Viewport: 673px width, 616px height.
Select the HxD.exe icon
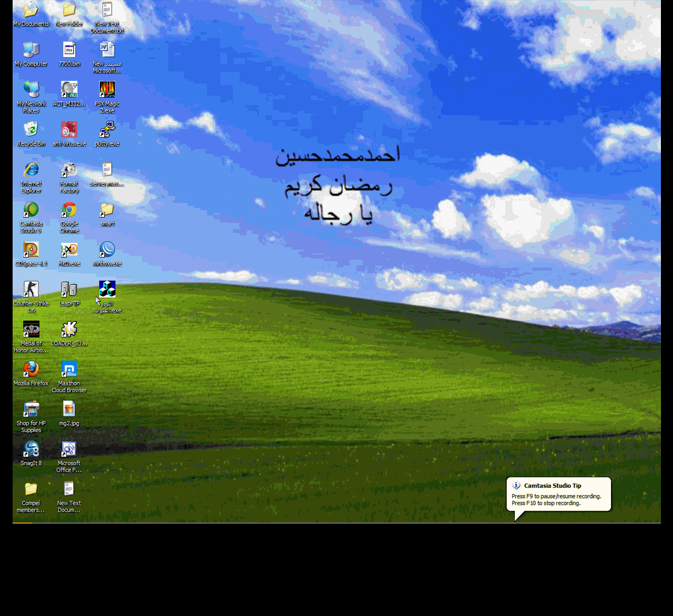69,250
